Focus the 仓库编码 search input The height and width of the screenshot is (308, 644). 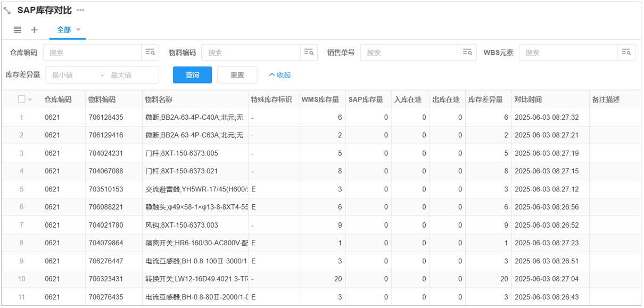[92, 53]
